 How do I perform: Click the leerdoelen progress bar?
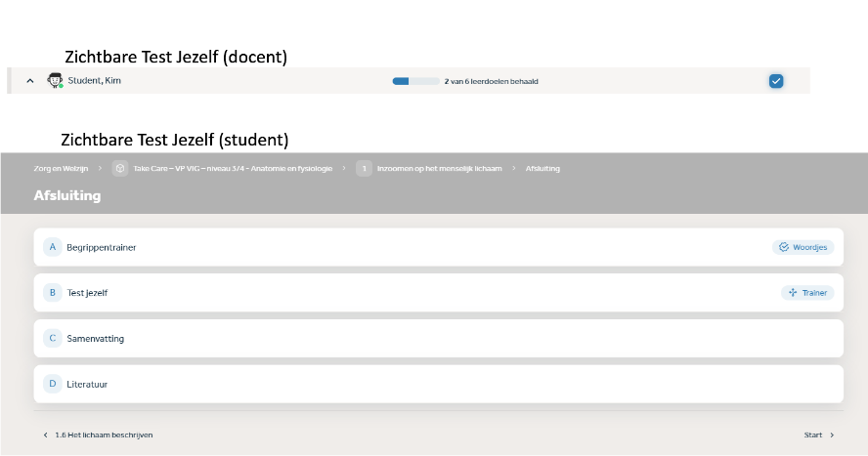415,81
